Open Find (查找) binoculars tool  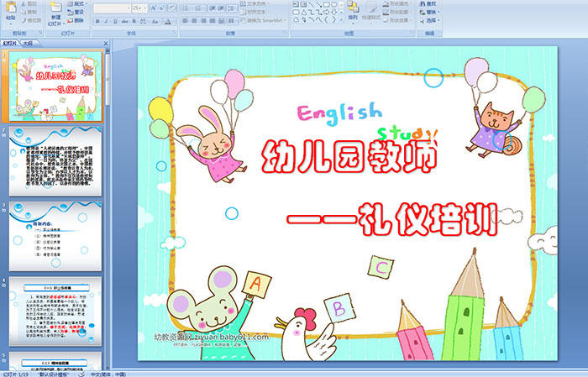coord(428,3)
